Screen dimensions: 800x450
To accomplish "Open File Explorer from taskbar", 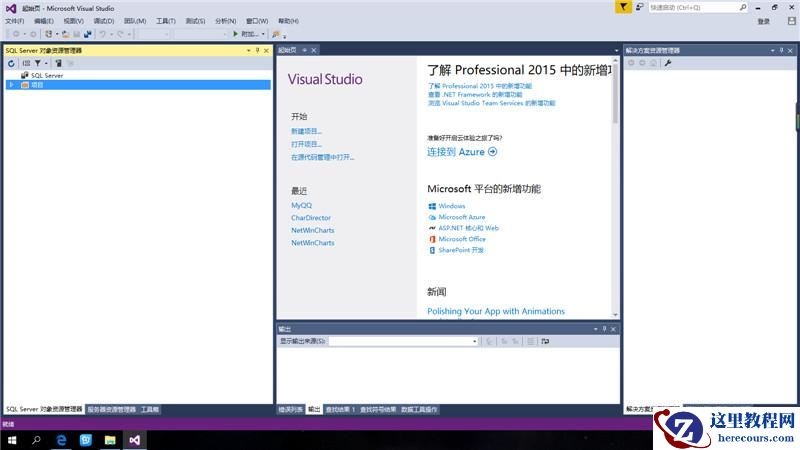I will (x=110, y=440).
